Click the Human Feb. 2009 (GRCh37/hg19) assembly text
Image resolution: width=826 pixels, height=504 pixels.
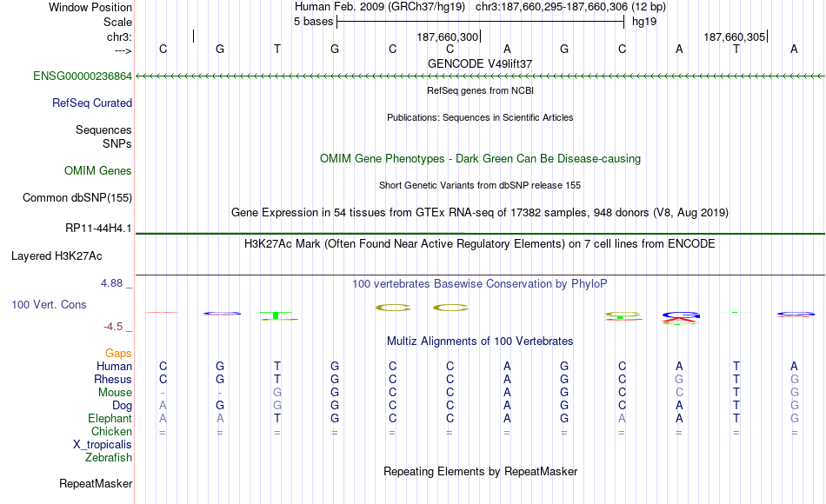click(x=380, y=7)
